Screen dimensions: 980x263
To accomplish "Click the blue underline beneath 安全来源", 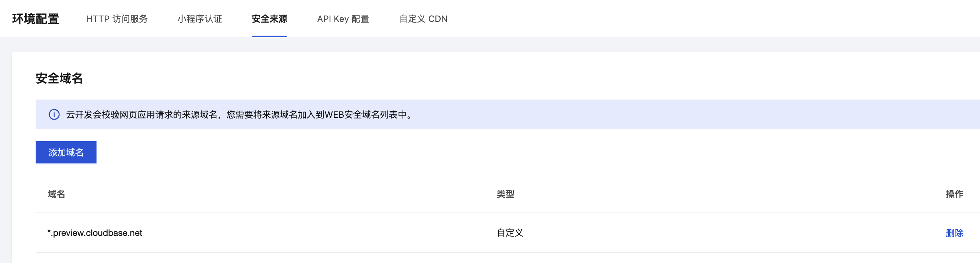I will [269, 36].
